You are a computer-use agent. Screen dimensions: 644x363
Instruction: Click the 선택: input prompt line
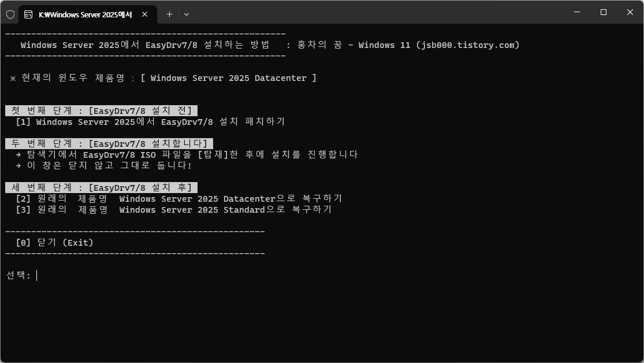pos(22,275)
